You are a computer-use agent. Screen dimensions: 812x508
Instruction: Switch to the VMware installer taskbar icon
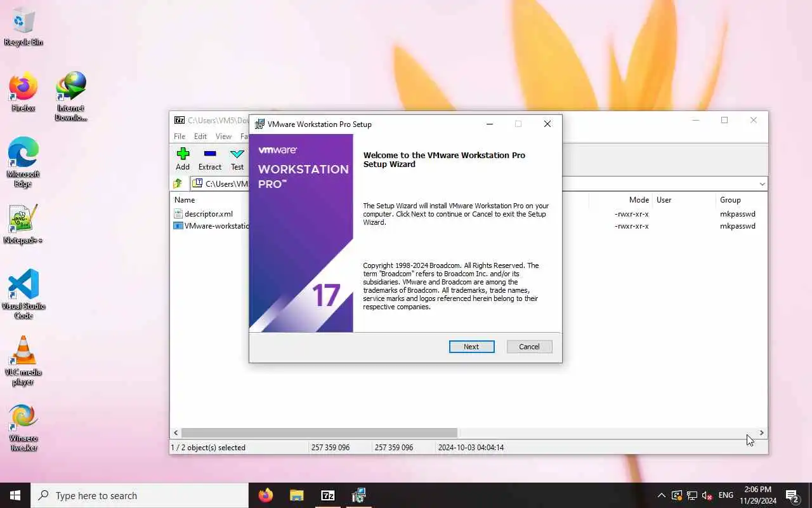click(359, 495)
